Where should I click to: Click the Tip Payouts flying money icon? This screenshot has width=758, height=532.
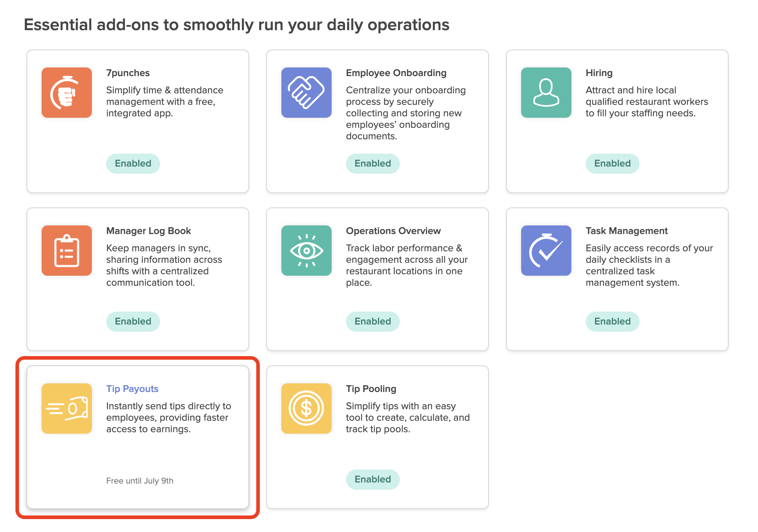click(67, 409)
